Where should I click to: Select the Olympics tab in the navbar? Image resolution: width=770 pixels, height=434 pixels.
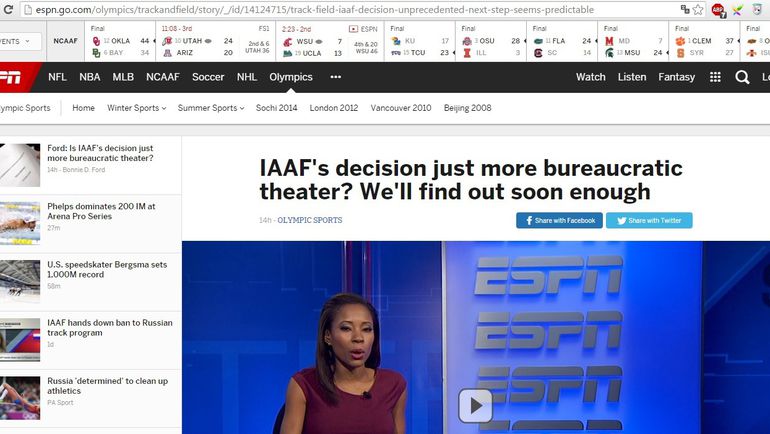291,77
